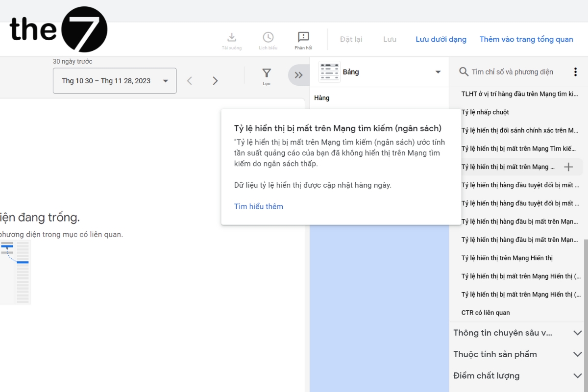Click Thêm vào trang tổng quan
This screenshot has height=392, width=588.
click(526, 39)
